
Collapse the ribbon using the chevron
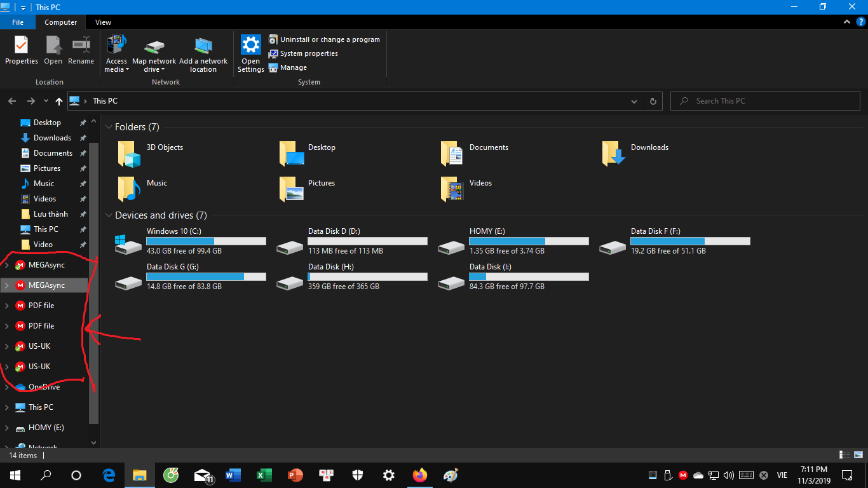pos(846,22)
